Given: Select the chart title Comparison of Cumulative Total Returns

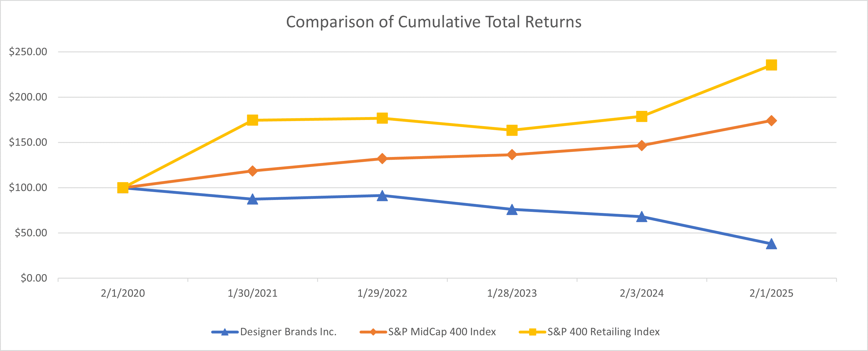Looking at the screenshot, I should (x=434, y=22).
